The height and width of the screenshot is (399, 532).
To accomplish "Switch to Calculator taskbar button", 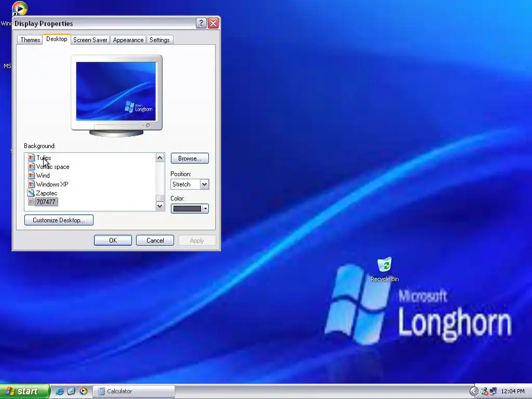I will coord(134,391).
